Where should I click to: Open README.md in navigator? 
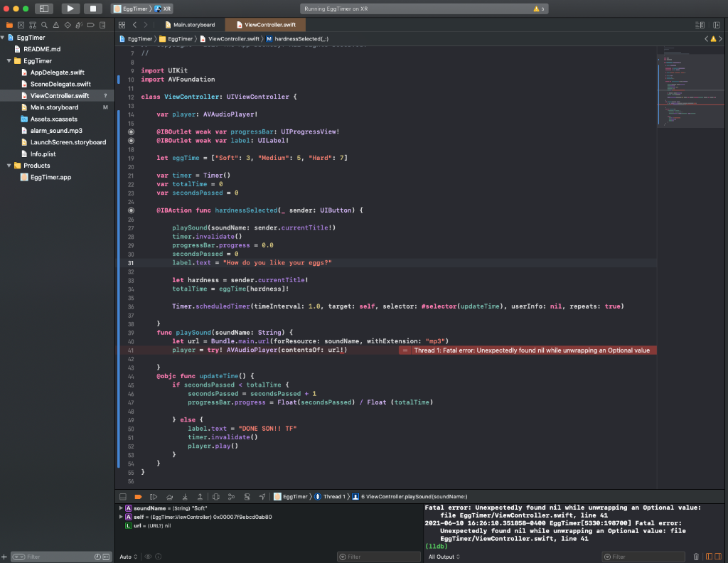(38, 49)
